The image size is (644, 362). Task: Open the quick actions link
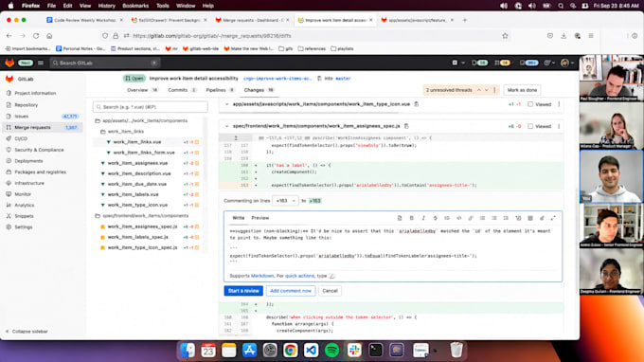300,276
